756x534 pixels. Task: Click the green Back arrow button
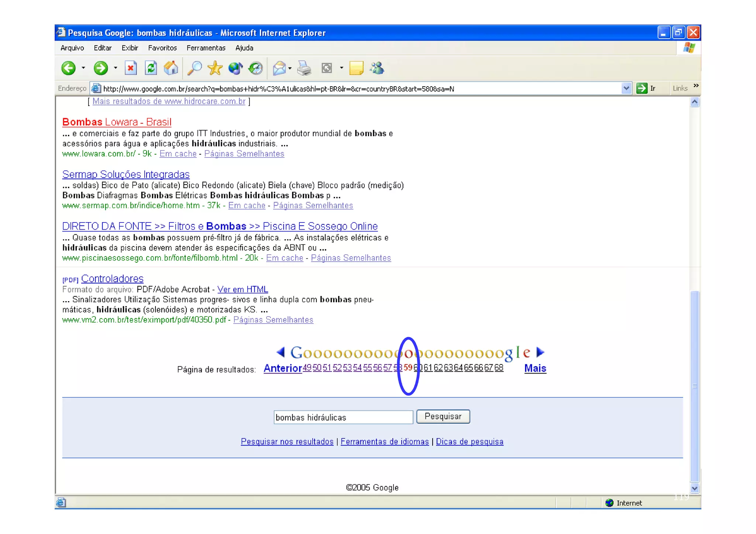[x=68, y=68]
